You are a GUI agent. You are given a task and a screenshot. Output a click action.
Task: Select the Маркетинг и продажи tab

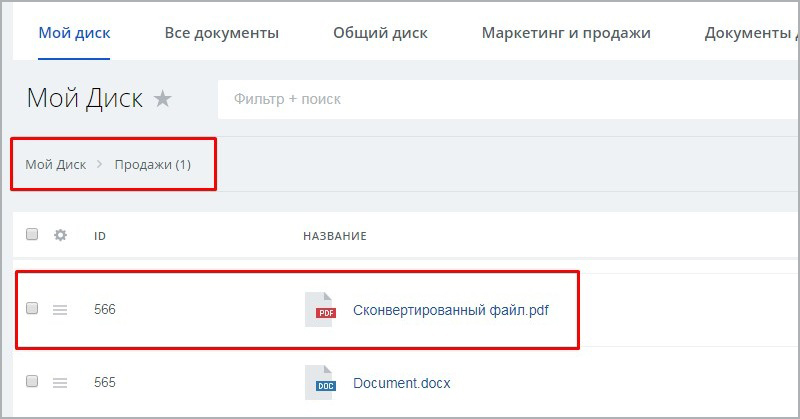pos(566,33)
